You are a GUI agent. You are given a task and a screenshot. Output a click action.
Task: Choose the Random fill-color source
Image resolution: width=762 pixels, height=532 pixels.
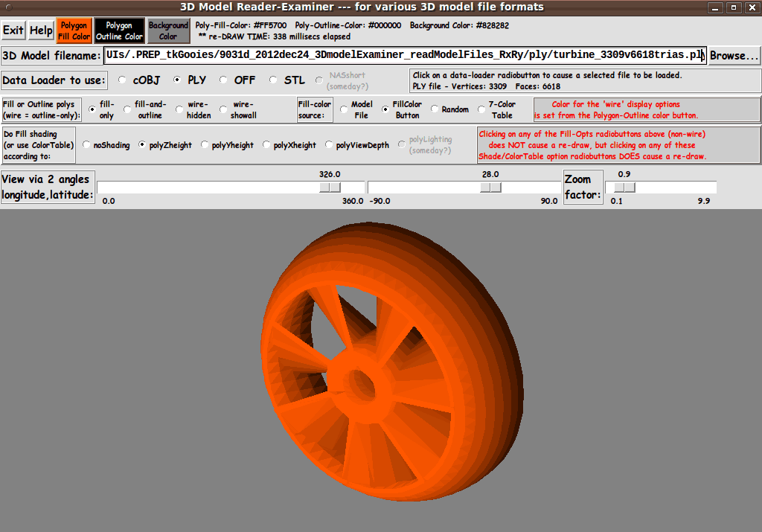(435, 109)
